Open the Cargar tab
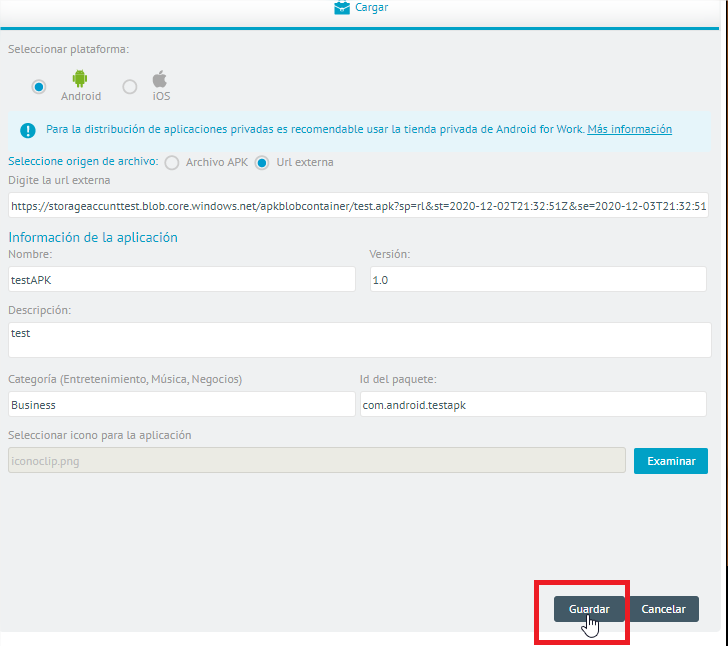The image size is (728, 646). pos(361,7)
